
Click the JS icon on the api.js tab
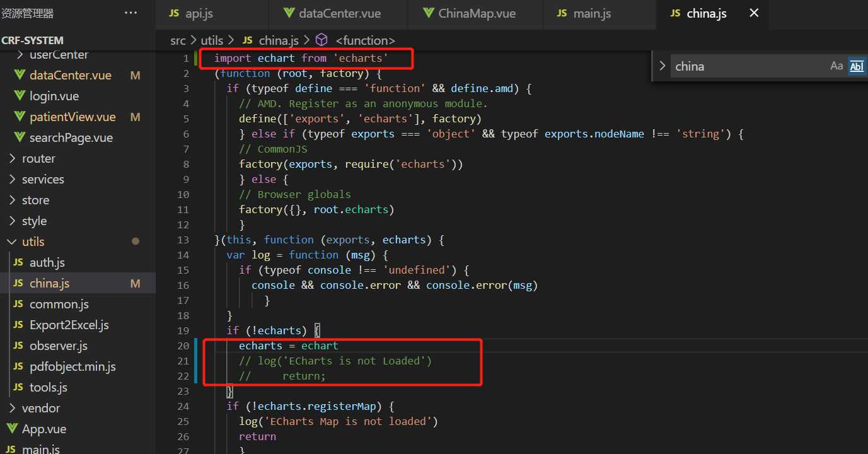click(x=174, y=13)
